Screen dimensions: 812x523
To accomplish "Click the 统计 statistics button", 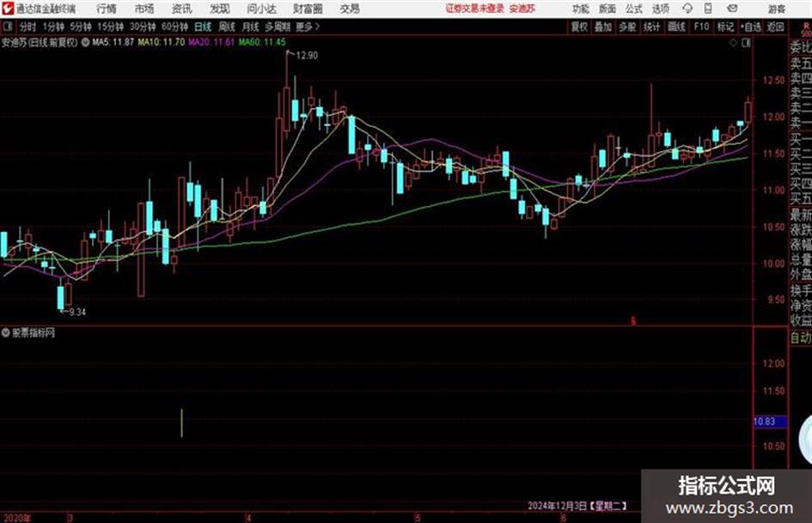I will click(652, 27).
